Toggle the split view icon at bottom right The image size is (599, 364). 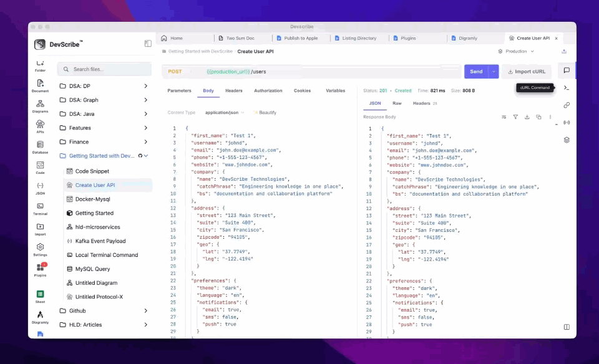pos(567,327)
